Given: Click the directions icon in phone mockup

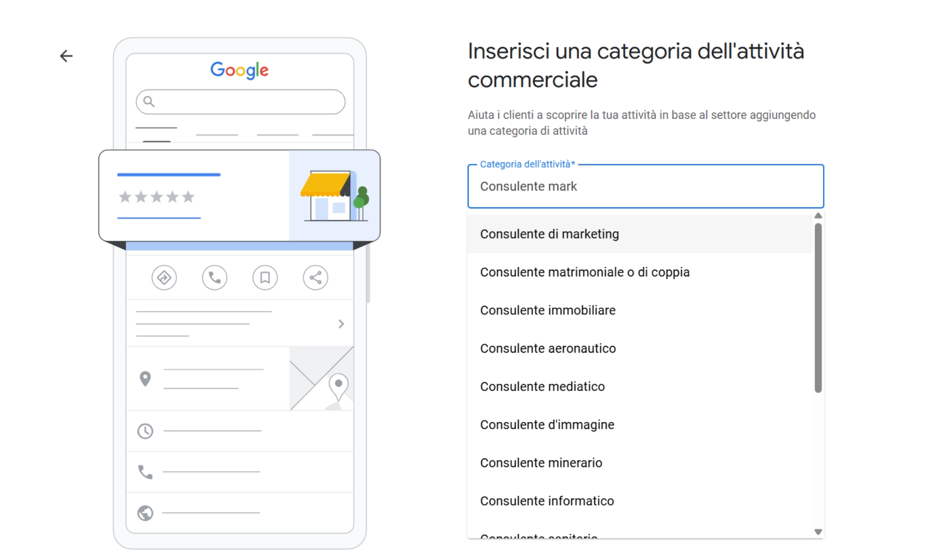Looking at the screenshot, I should click(x=164, y=278).
